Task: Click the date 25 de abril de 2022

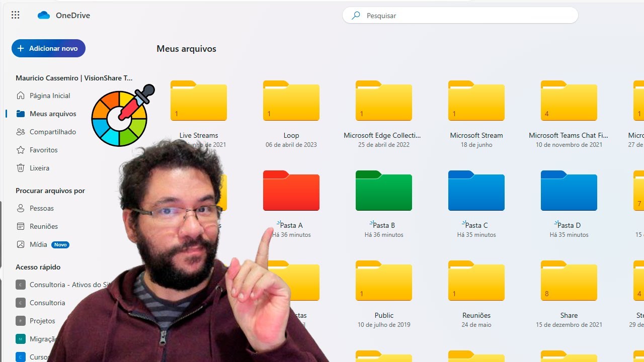Action: click(x=384, y=145)
